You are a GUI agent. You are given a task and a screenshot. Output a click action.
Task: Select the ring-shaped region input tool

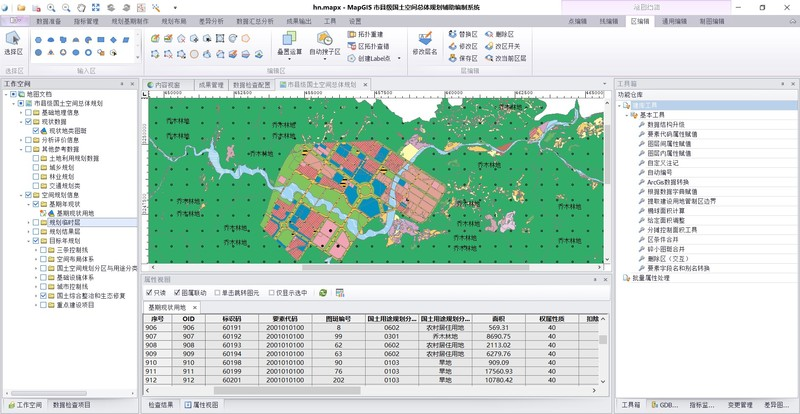coord(88,52)
